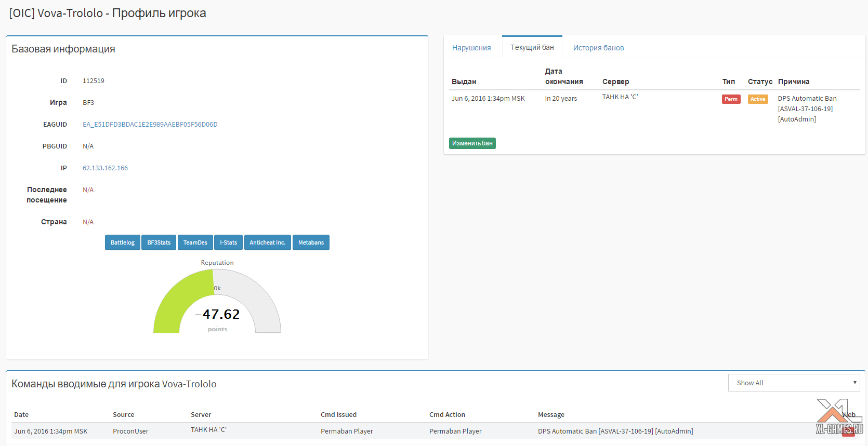
Task: Open the История банов tab
Action: pyautogui.click(x=598, y=48)
